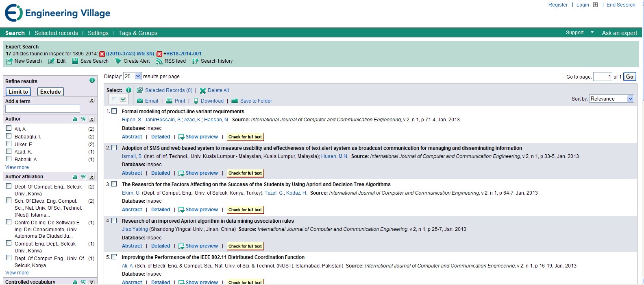Click the Create Alert icon

(118, 61)
